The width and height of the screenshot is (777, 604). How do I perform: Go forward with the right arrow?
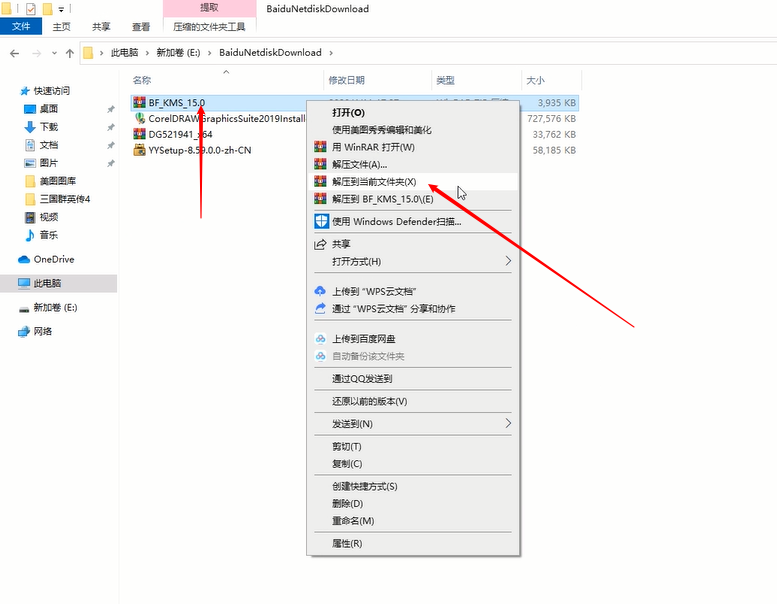(37, 53)
